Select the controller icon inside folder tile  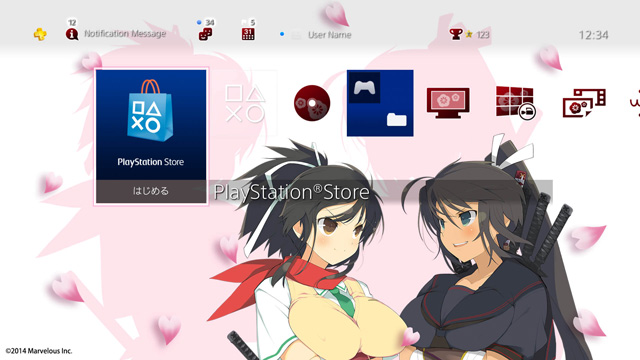click(x=364, y=87)
